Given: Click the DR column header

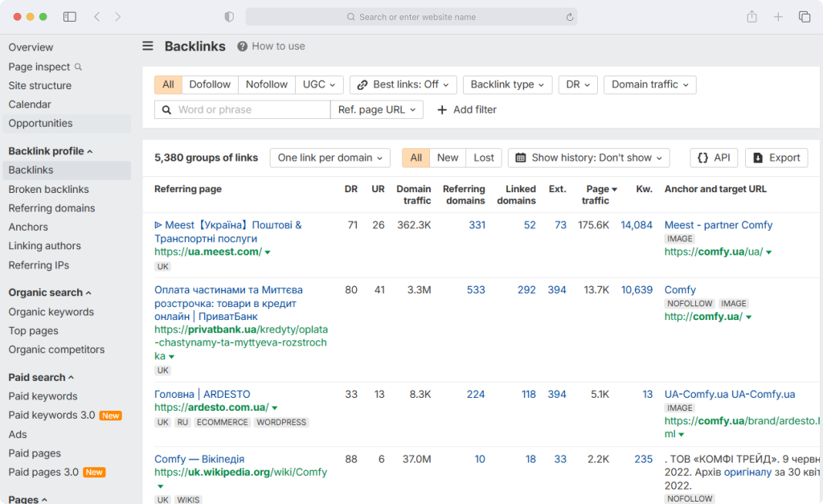Looking at the screenshot, I should (x=351, y=189).
